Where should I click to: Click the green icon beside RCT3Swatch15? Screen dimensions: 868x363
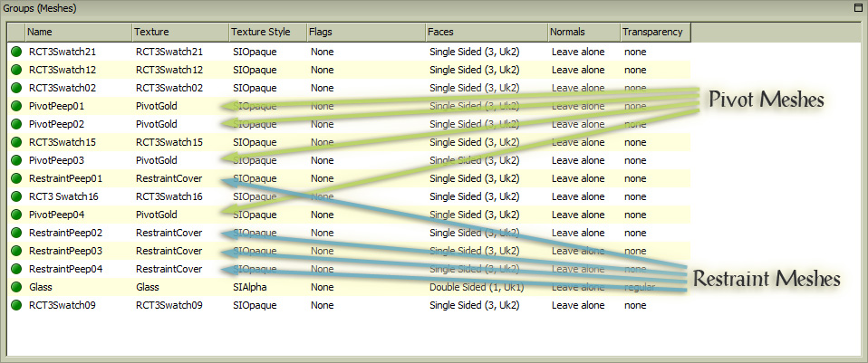pos(16,142)
